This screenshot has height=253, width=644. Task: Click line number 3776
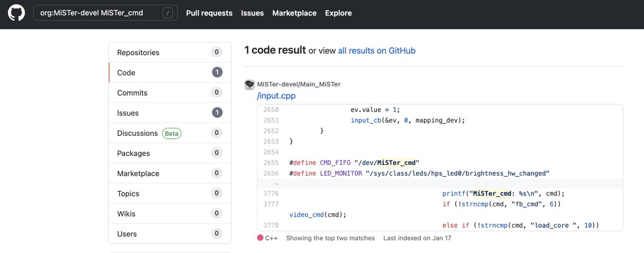tap(271, 193)
